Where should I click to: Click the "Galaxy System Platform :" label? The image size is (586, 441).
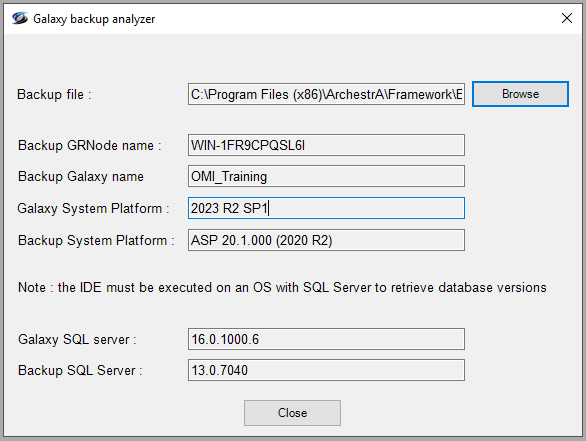pos(93,209)
